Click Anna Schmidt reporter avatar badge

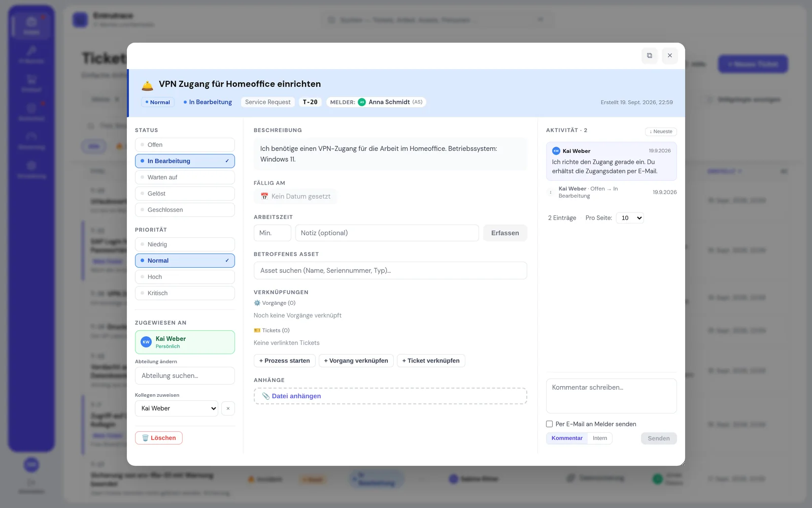362,102
